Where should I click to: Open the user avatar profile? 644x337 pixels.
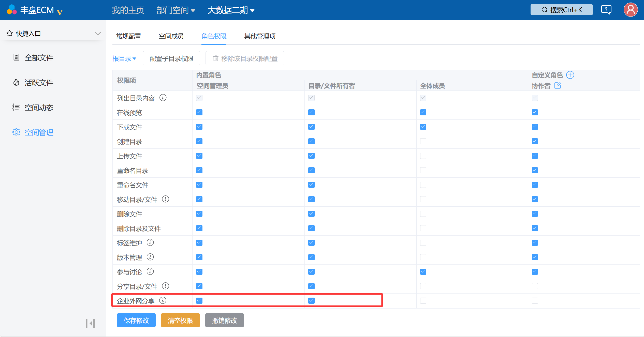[x=631, y=10]
